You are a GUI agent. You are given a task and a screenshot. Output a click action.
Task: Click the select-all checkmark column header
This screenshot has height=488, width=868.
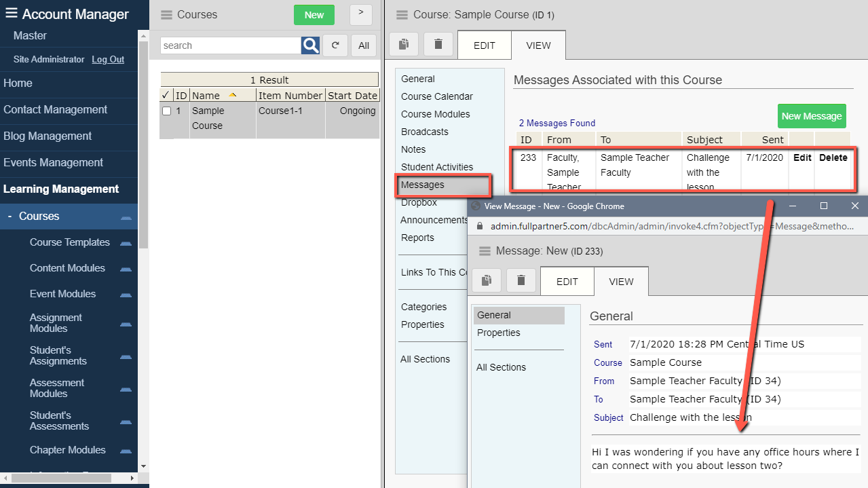166,96
